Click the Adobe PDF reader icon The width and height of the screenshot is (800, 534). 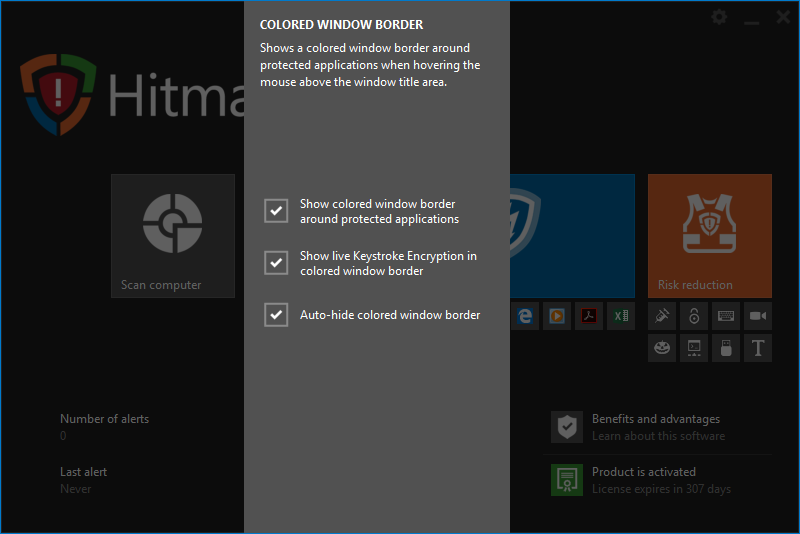[x=589, y=316]
